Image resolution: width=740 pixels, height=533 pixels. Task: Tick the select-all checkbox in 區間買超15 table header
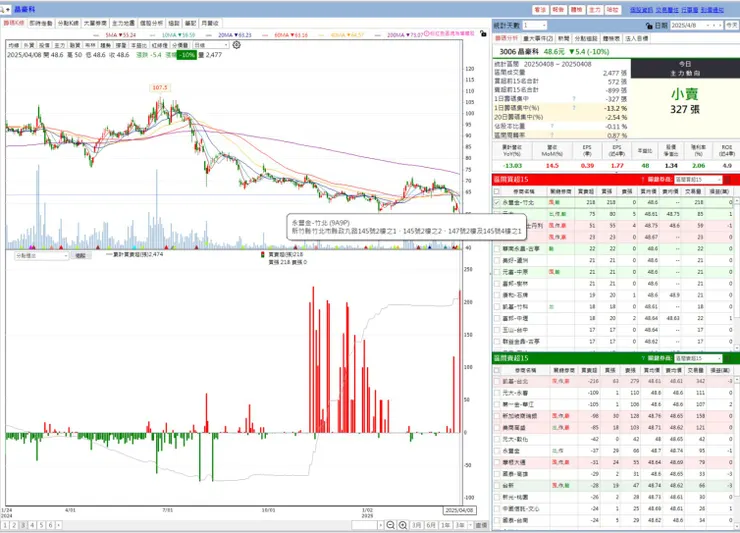tap(496, 191)
